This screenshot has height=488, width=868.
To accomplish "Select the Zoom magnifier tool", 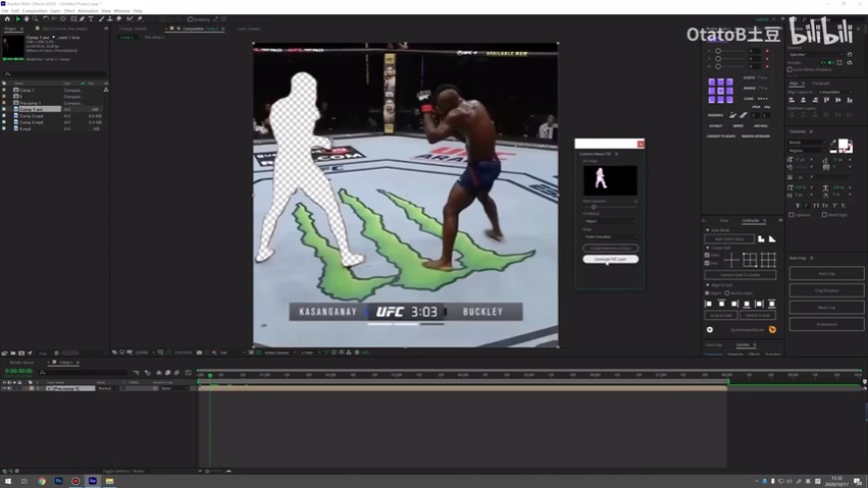I will (36, 19).
